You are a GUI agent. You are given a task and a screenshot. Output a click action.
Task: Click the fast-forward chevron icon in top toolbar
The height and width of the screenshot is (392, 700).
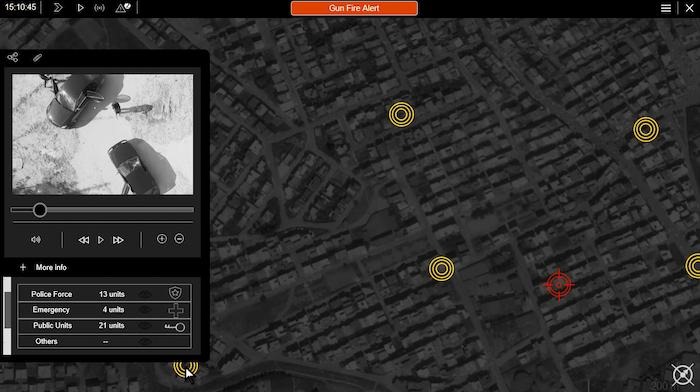[x=58, y=8]
